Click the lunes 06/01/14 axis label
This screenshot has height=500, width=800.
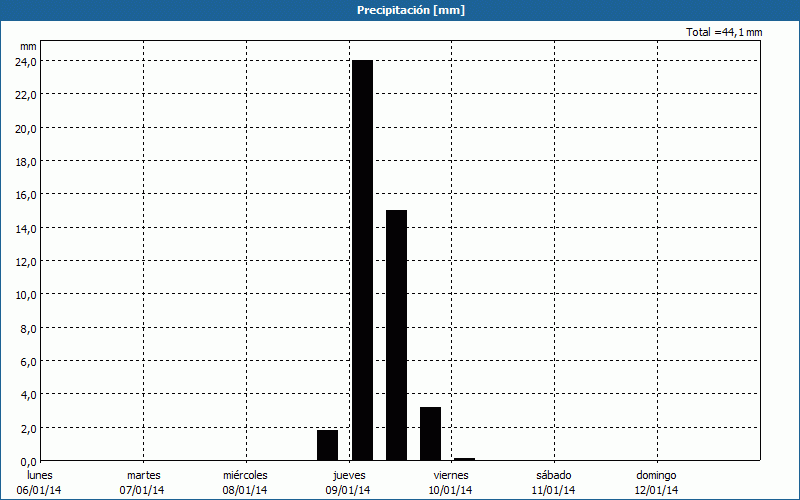[x=41, y=482]
